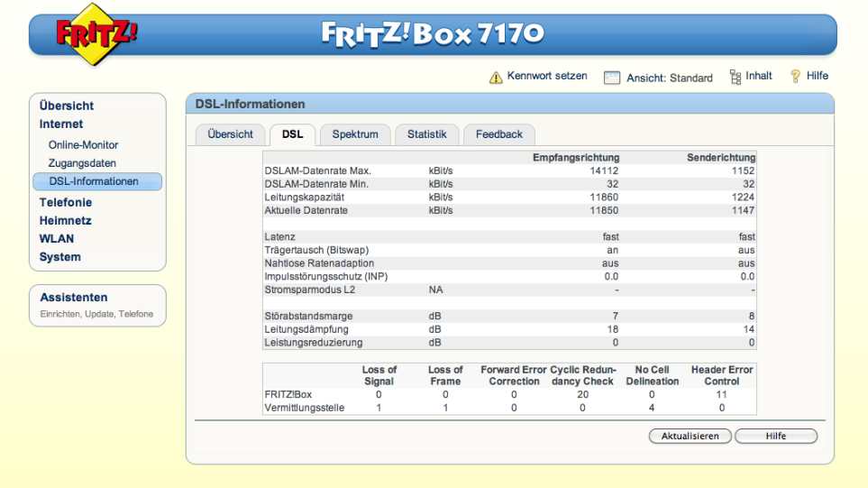Image resolution: width=868 pixels, height=488 pixels.
Task: Click the Cyclic Redundancy Check column header
Action: [x=583, y=375]
